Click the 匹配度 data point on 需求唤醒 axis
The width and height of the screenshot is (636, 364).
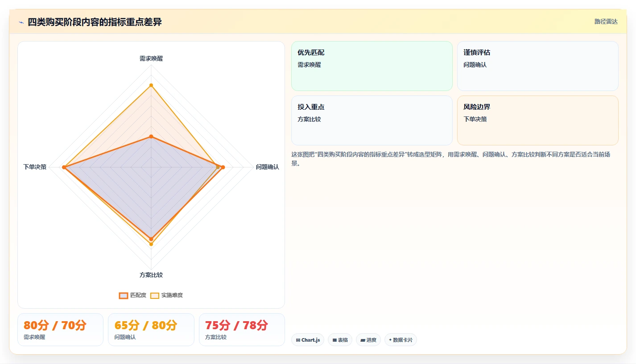pos(151,136)
